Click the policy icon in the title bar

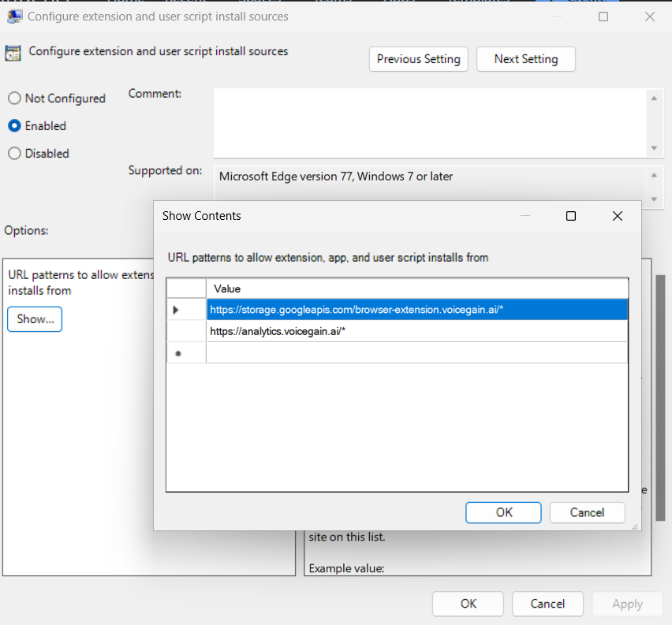click(17, 16)
